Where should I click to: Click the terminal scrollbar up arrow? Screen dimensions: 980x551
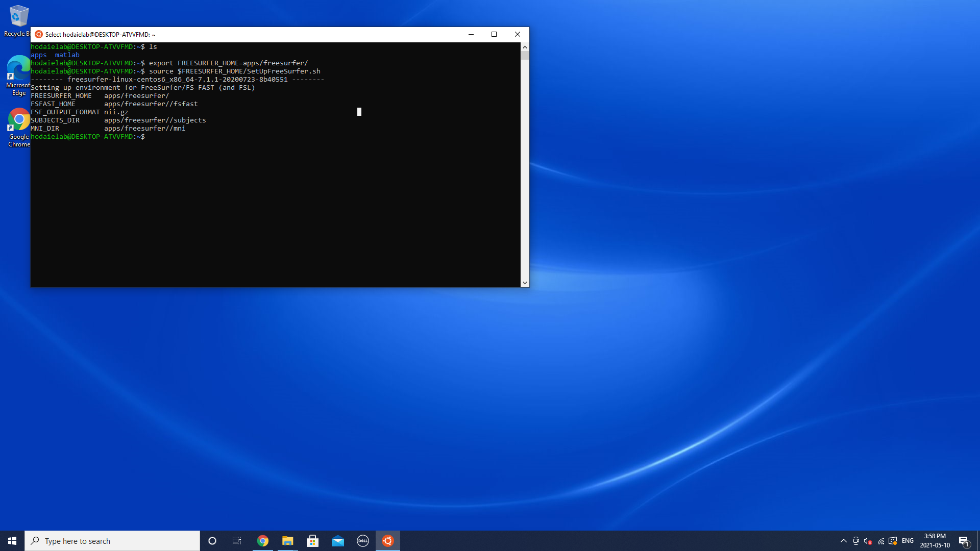(x=525, y=46)
